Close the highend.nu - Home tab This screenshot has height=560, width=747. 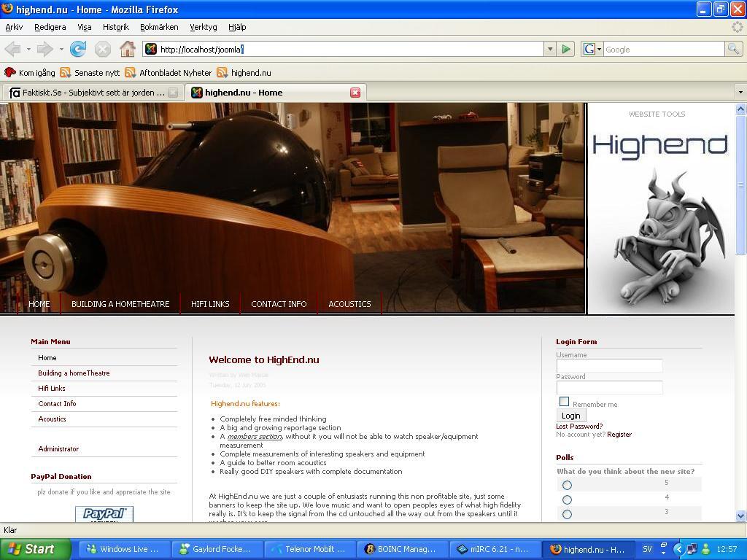click(x=355, y=93)
